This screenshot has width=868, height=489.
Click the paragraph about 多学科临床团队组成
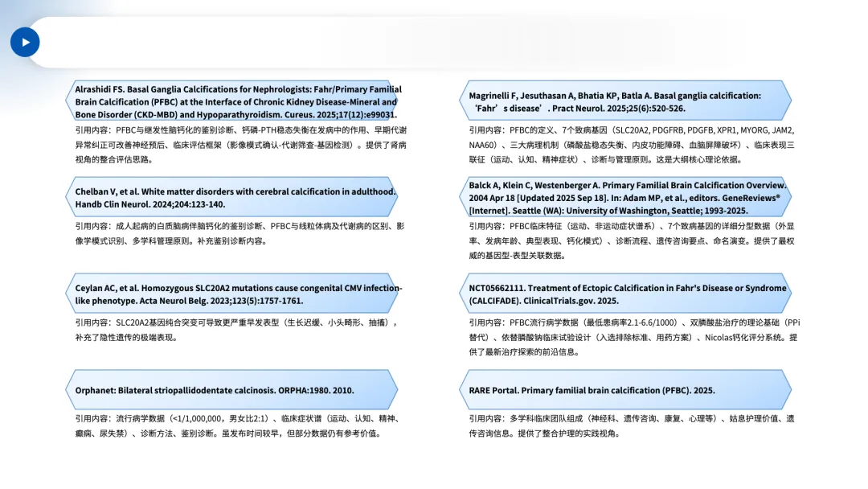point(632,426)
